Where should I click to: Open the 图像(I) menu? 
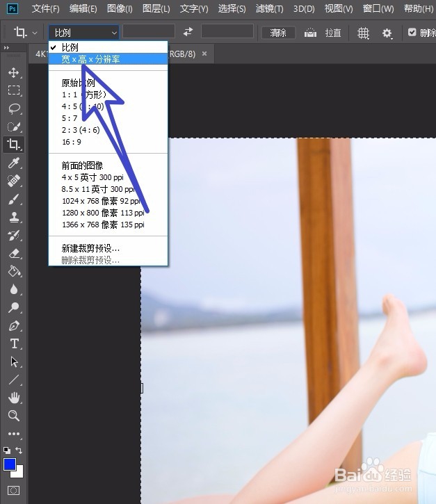(120, 8)
